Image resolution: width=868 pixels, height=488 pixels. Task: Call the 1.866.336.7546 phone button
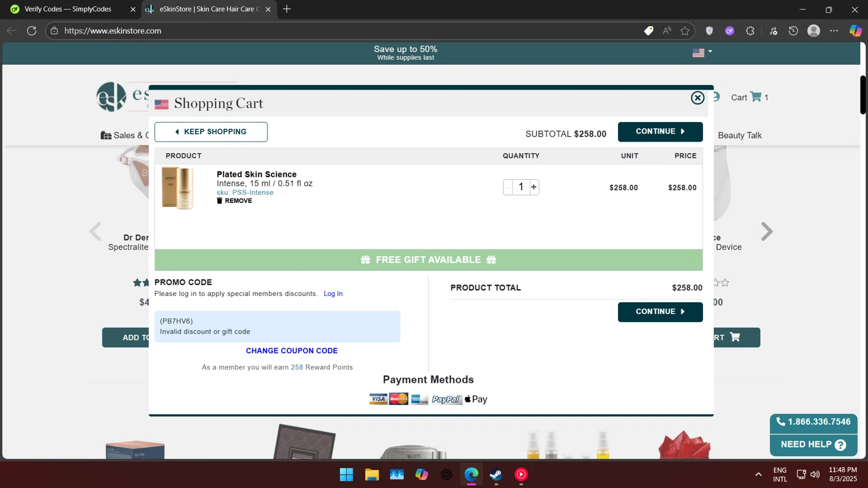pos(814,422)
